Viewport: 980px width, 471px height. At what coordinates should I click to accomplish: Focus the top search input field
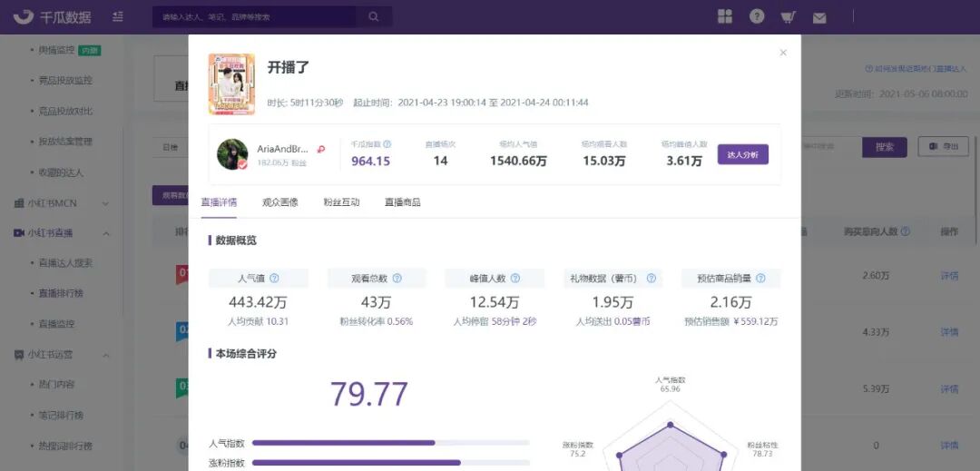click(x=254, y=17)
